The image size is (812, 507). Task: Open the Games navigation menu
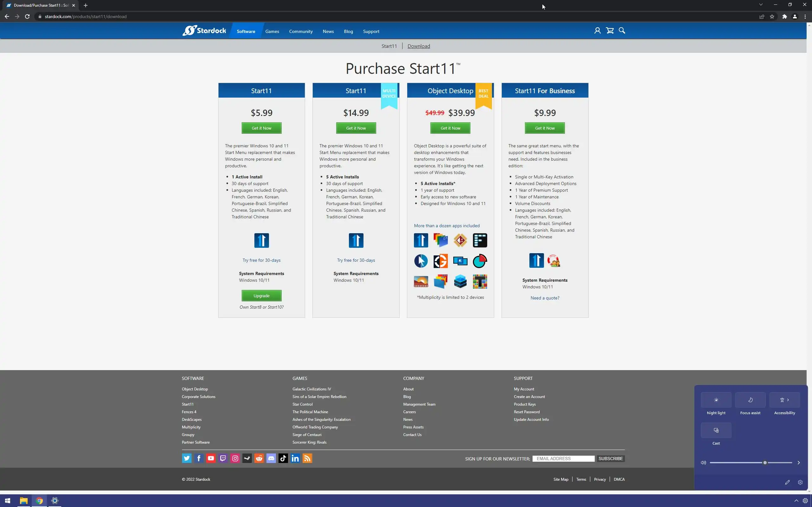(x=272, y=31)
